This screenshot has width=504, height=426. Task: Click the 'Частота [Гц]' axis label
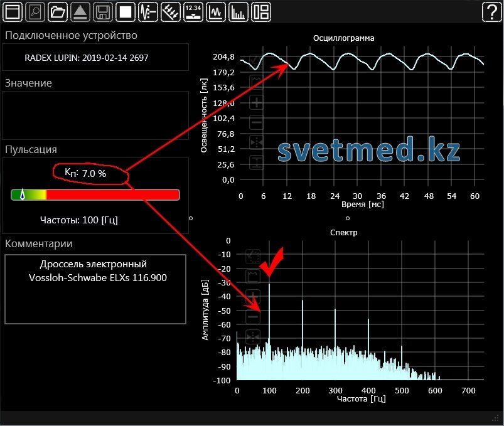coord(361,398)
